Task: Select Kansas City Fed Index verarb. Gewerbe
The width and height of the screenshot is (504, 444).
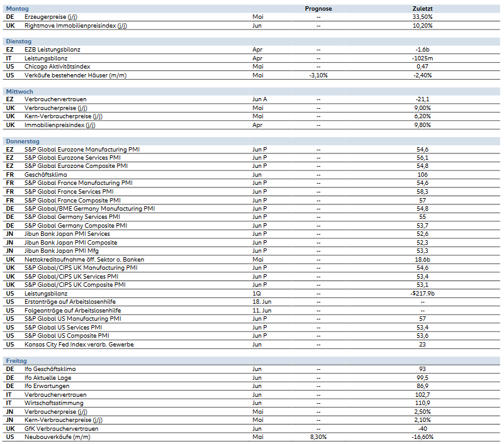Action: 79,344
